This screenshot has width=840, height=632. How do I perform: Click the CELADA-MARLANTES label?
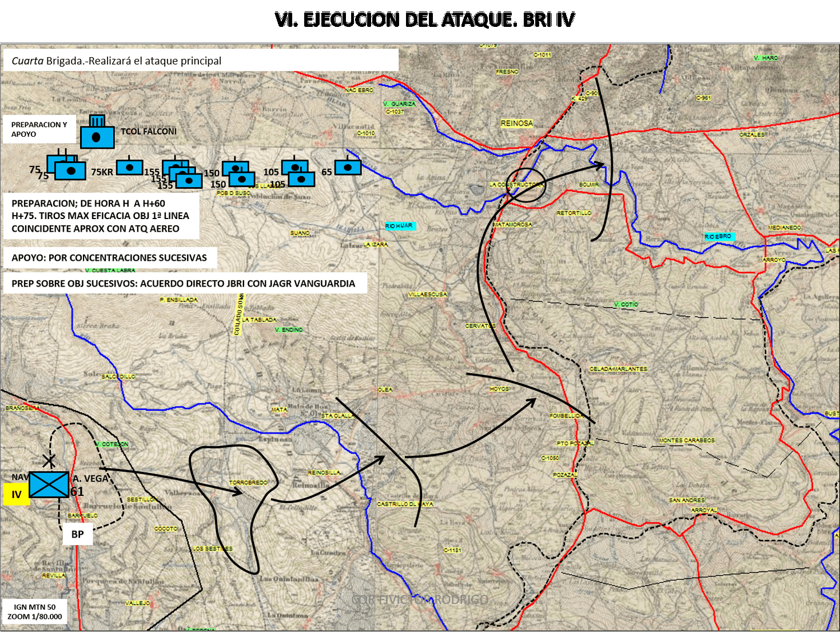(619, 369)
